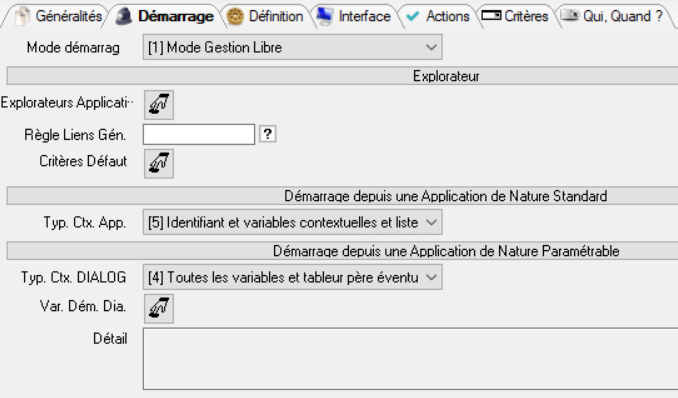
Task: Click the Règle Liens Gén. input field
Action: click(x=199, y=134)
